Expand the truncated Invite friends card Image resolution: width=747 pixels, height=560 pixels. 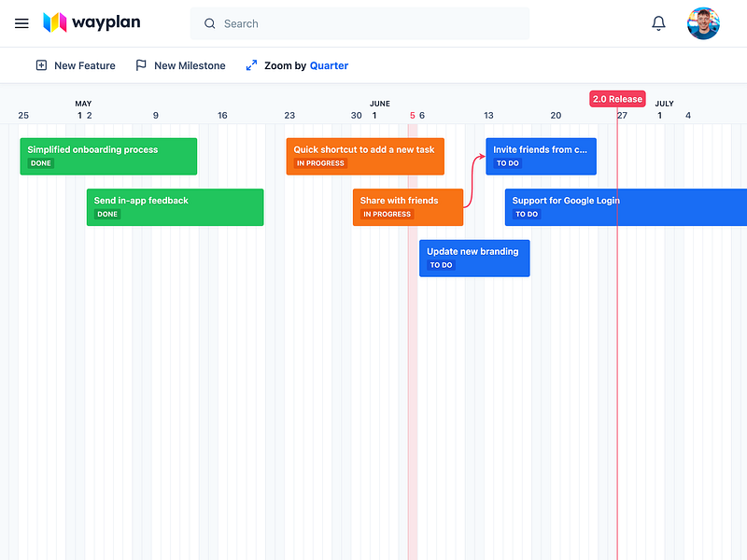coord(541,156)
